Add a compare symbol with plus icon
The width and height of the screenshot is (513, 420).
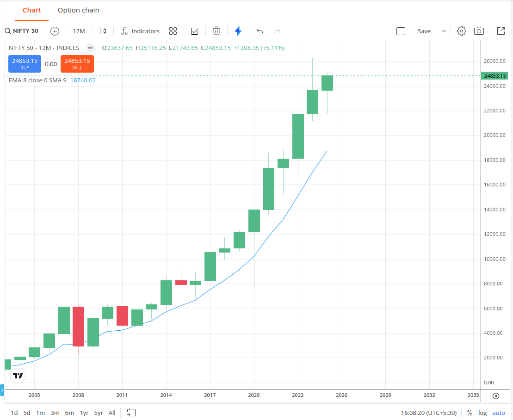(x=55, y=31)
